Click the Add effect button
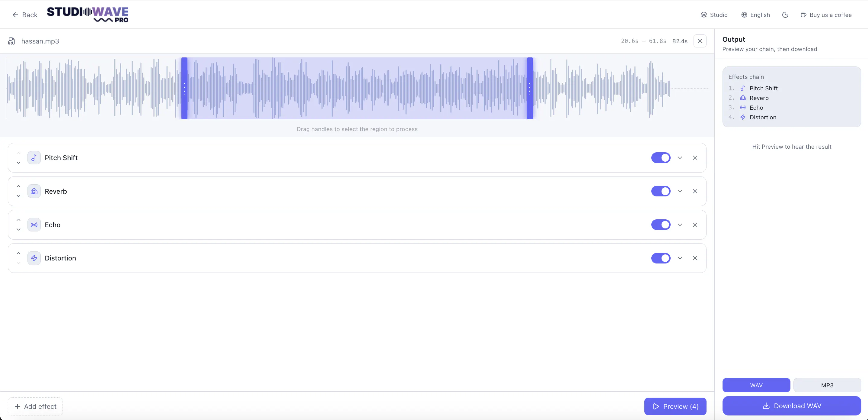 (35, 406)
